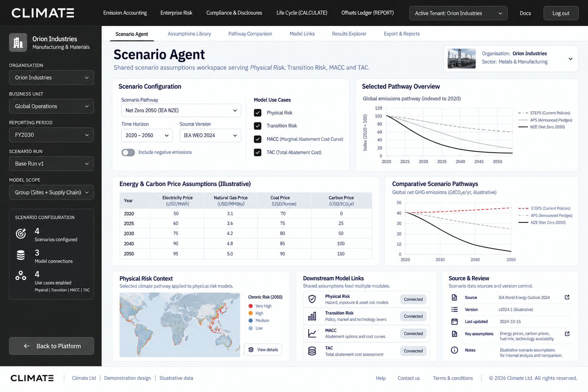Open the Scenario Pathway dropdown
588x392 pixels.
point(181,110)
